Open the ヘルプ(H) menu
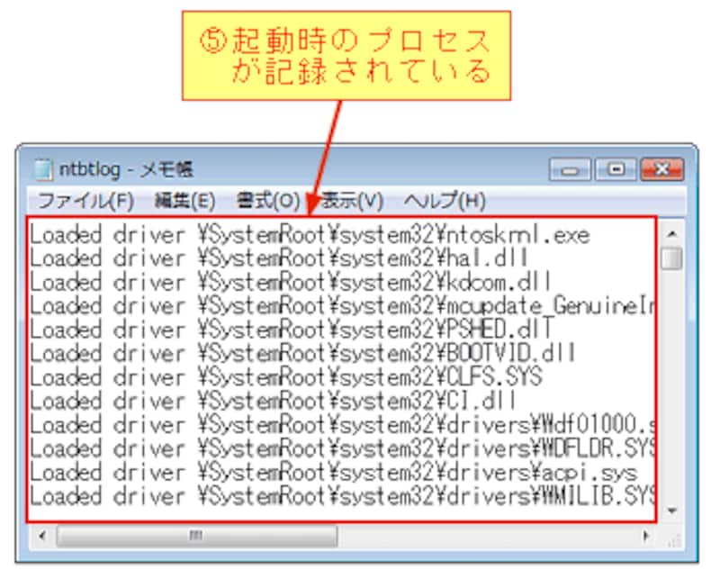720x588 pixels. pos(445,201)
